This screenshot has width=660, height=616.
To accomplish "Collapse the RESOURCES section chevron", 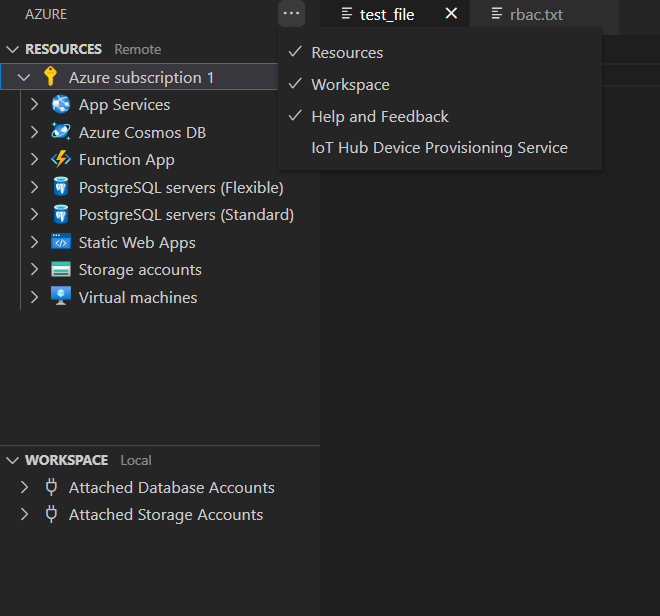I will [x=13, y=49].
